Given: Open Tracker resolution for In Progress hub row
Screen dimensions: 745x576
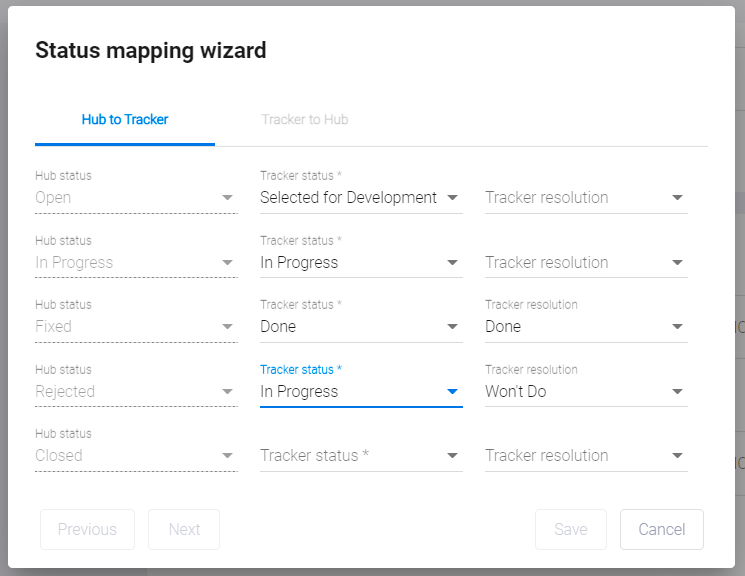Looking at the screenshot, I should pyautogui.click(x=585, y=263).
